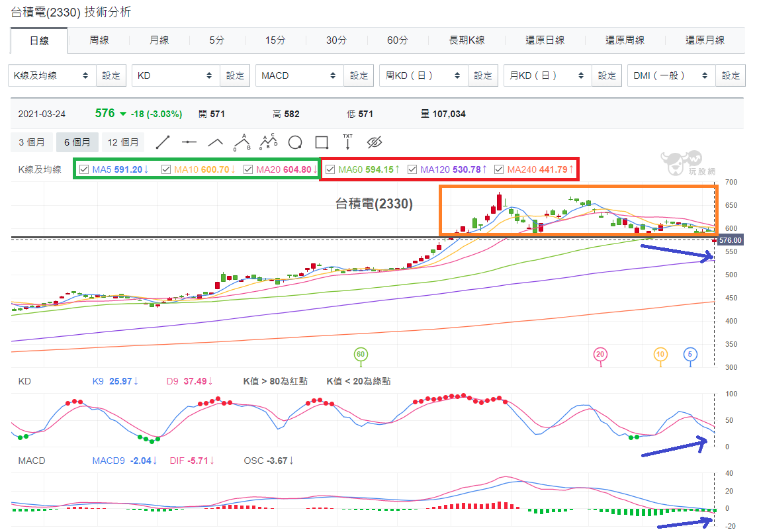Uncheck the MA60 moving average checkbox
Image resolution: width=757 pixels, height=532 pixels.
point(330,169)
